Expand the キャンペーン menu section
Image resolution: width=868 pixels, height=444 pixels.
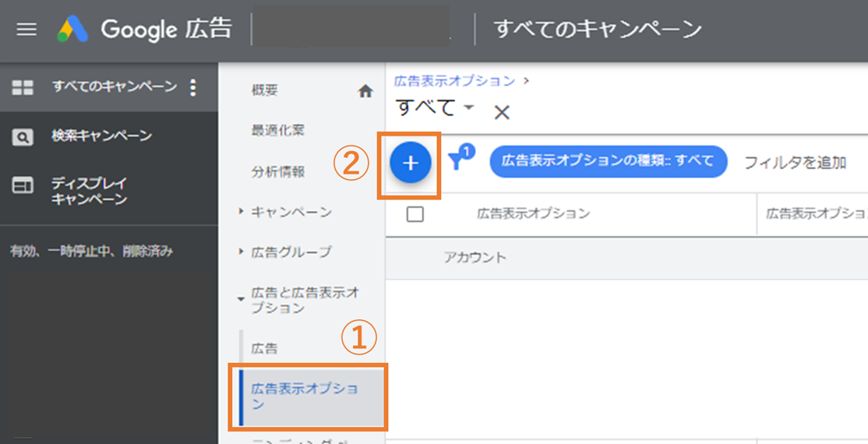click(x=242, y=211)
